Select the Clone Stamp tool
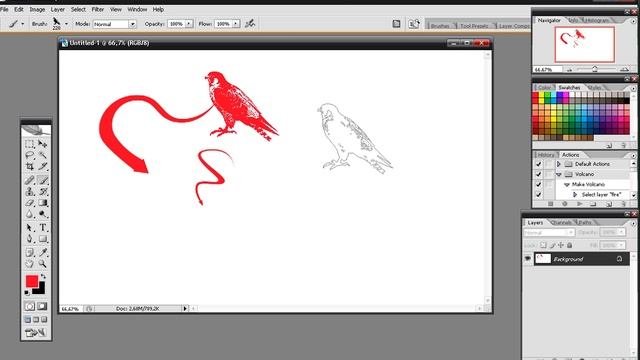This screenshot has height=360, width=640. click(29, 191)
